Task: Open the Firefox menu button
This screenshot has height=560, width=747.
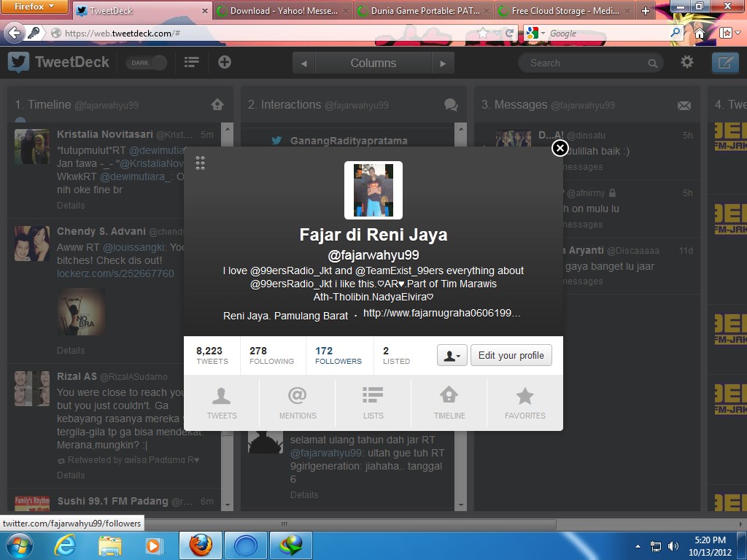Action: tap(34, 7)
